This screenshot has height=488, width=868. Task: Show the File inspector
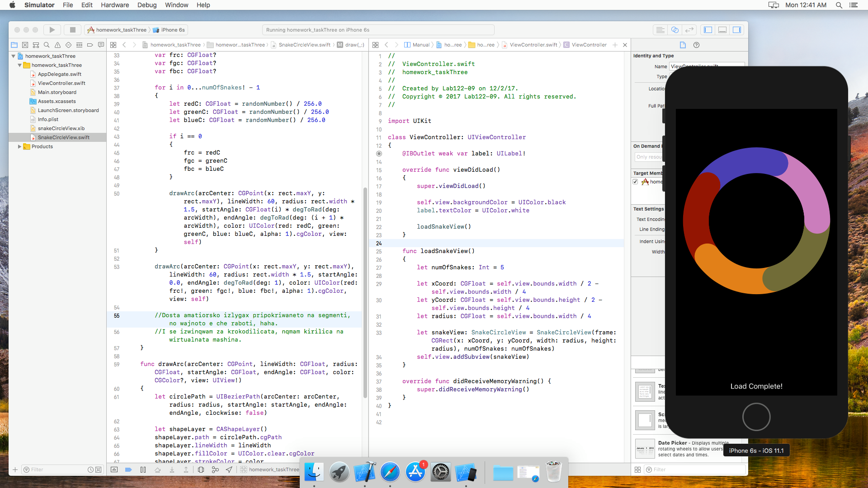click(x=683, y=45)
